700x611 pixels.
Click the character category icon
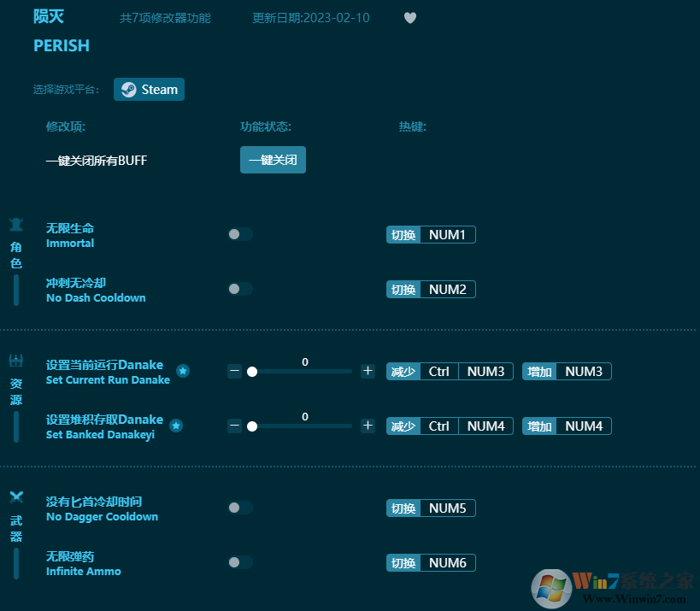[x=16, y=225]
